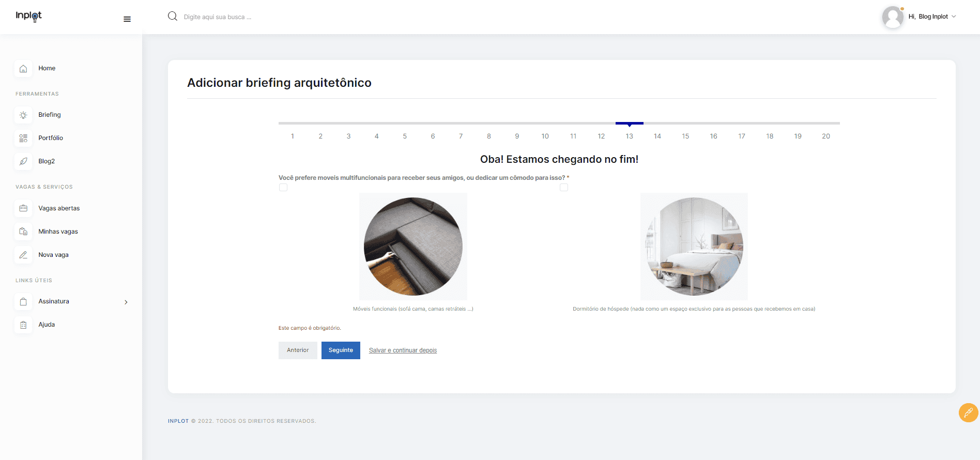
Task: Click the Inplot logo
Action: click(28, 17)
